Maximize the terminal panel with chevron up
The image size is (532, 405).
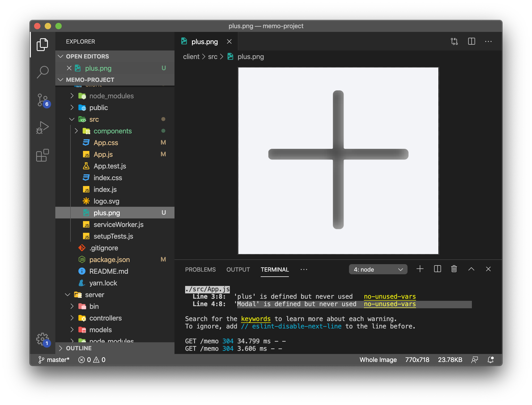[x=471, y=269]
